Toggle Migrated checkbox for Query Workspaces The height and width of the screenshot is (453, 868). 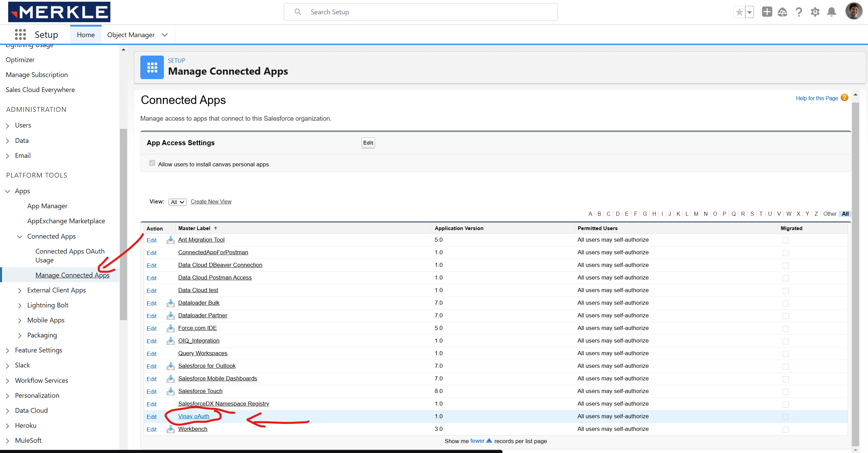[x=786, y=354]
